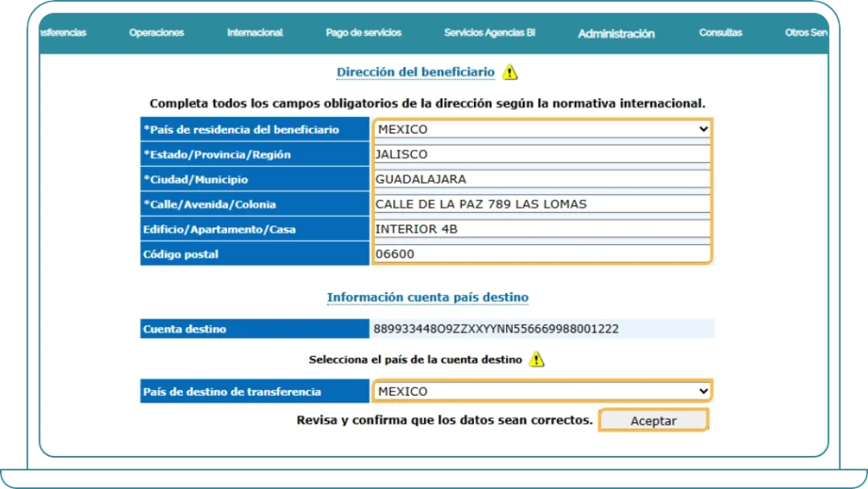The height and width of the screenshot is (489, 868).
Task: Open the Información cuenta país destino link
Action: point(428,297)
